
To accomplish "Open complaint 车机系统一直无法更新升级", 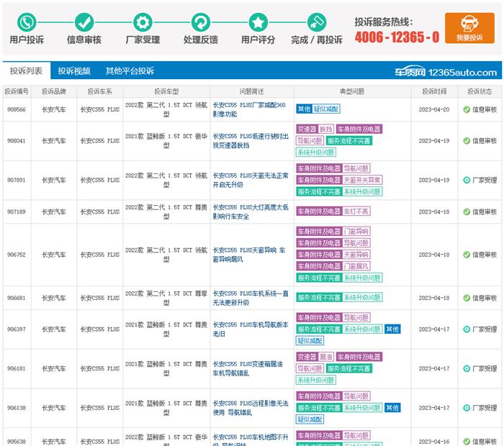I will pos(251,298).
